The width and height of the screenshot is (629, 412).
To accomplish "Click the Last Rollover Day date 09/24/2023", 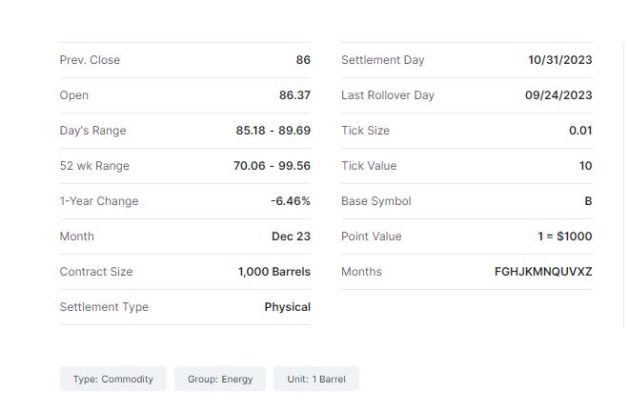I will coord(558,95).
